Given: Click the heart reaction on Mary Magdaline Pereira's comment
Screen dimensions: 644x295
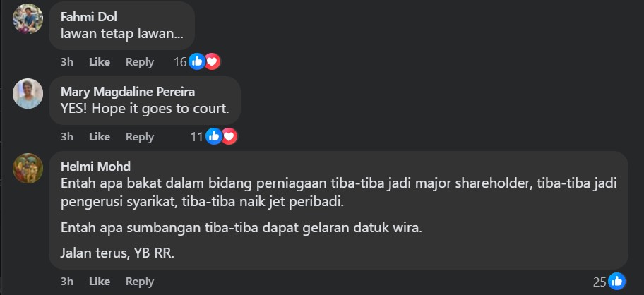Looking at the screenshot, I should click(x=229, y=136).
